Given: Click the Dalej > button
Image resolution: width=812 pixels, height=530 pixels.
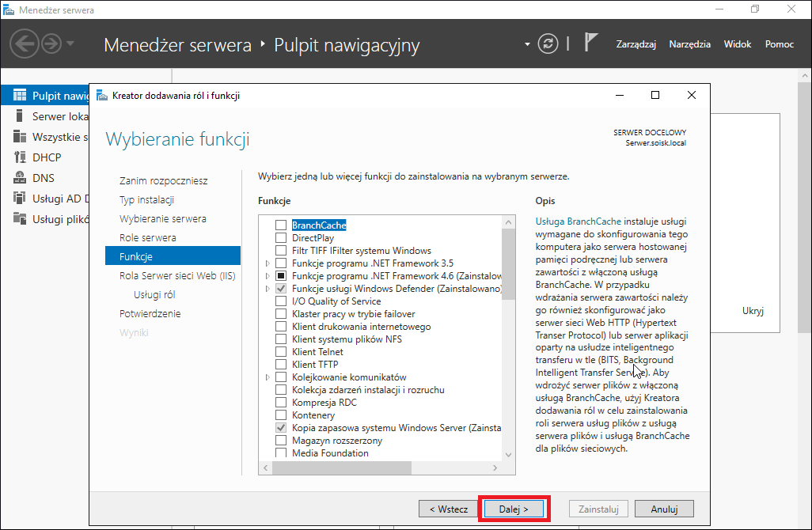Looking at the screenshot, I should pos(514,509).
